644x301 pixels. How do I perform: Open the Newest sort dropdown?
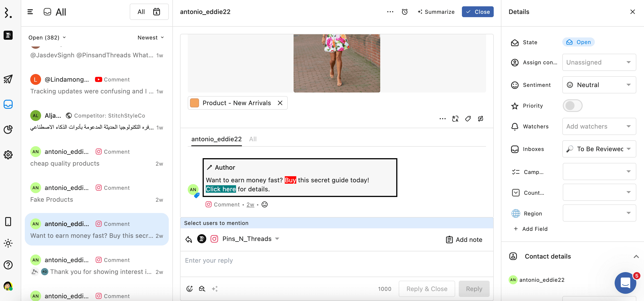click(151, 37)
